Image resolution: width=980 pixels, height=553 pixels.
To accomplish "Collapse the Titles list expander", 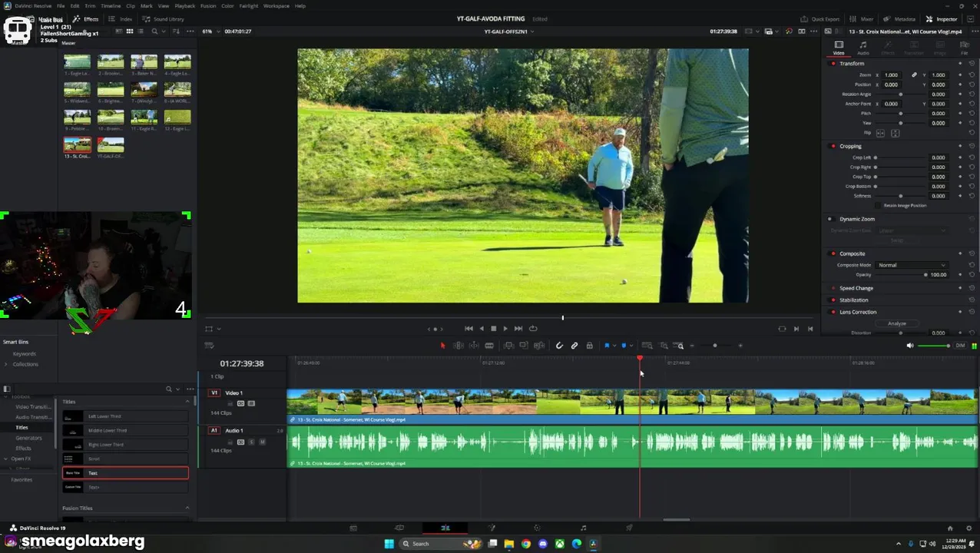I will (187, 402).
